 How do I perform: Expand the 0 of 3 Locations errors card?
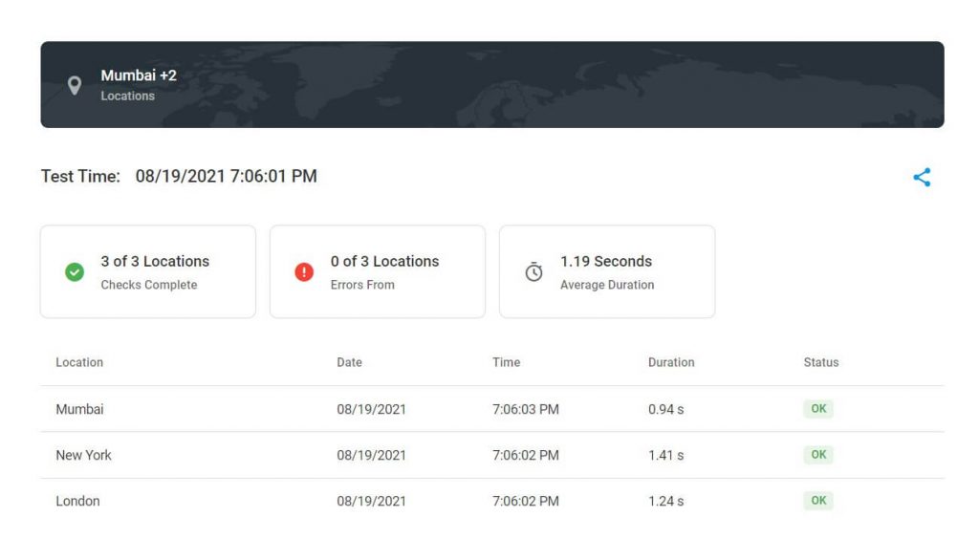[377, 270]
